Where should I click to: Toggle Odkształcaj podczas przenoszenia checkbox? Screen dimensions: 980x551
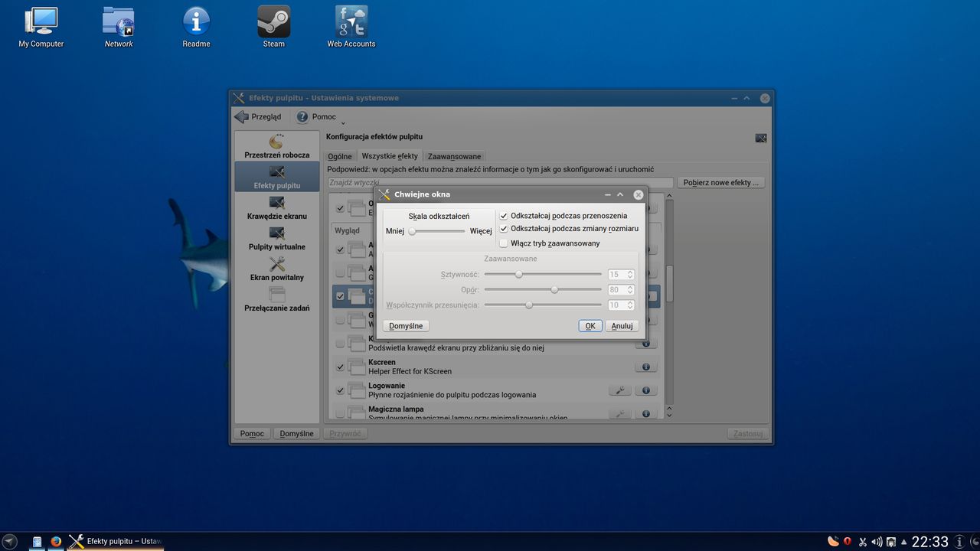click(x=503, y=216)
